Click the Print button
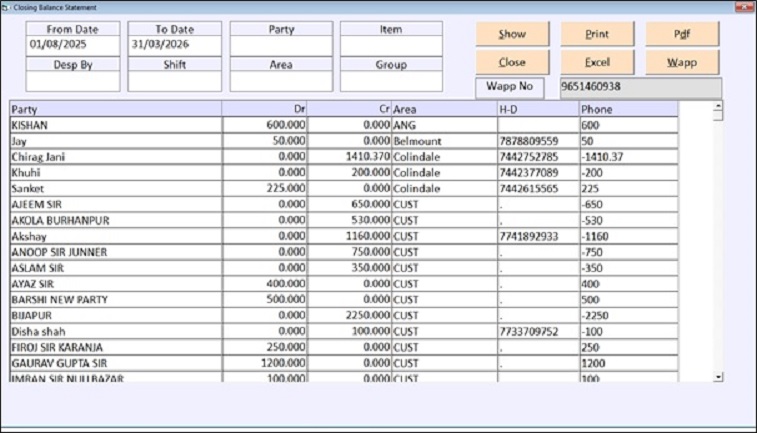The width and height of the screenshot is (757, 433). point(597,34)
